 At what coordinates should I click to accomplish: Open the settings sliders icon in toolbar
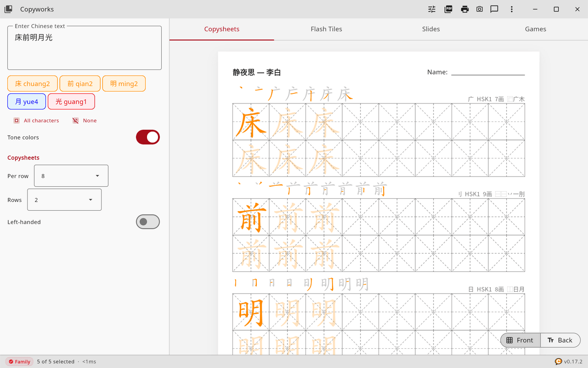click(432, 9)
